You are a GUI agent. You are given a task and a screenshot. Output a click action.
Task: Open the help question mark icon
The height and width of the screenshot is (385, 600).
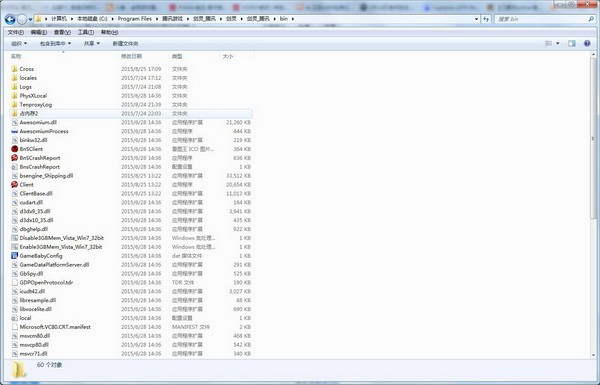coord(587,44)
